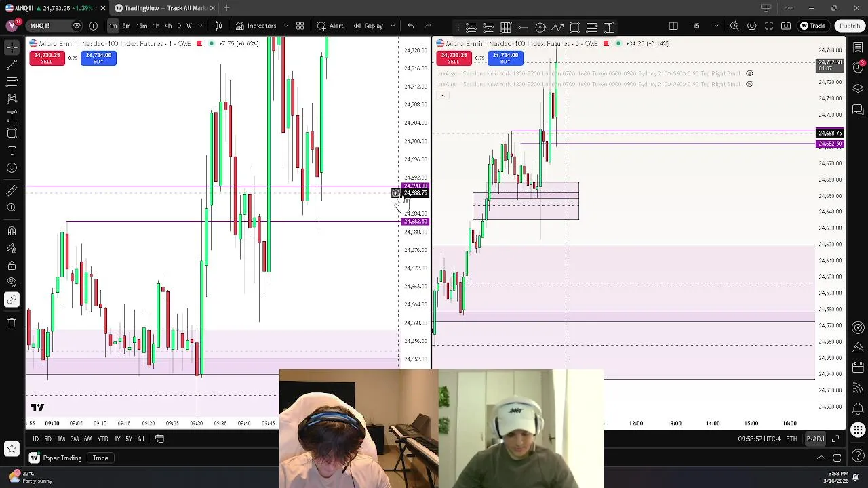Screen dimensions: 868x488
Task: Select the ruler measure tool
Action: coord(12,190)
